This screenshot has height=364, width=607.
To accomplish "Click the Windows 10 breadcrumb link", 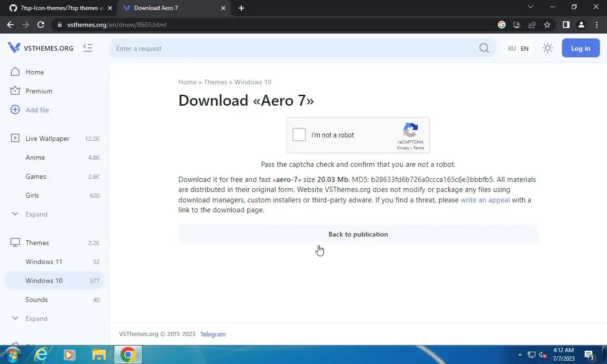I will (x=253, y=82).
